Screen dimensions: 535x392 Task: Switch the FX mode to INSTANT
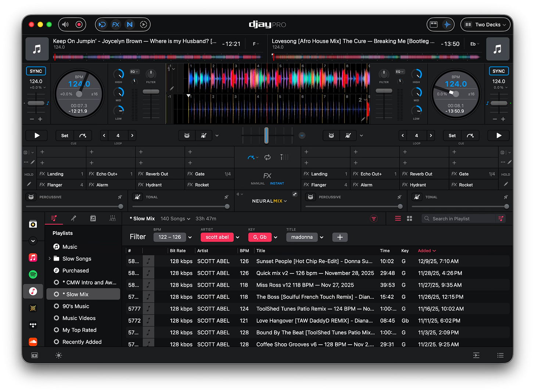tap(277, 183)
